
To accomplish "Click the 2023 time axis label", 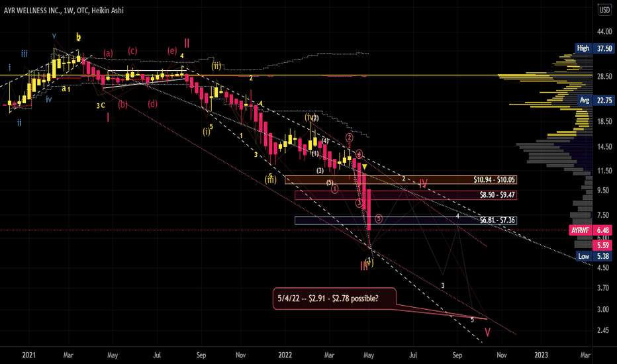I will (x=541, y=355).
